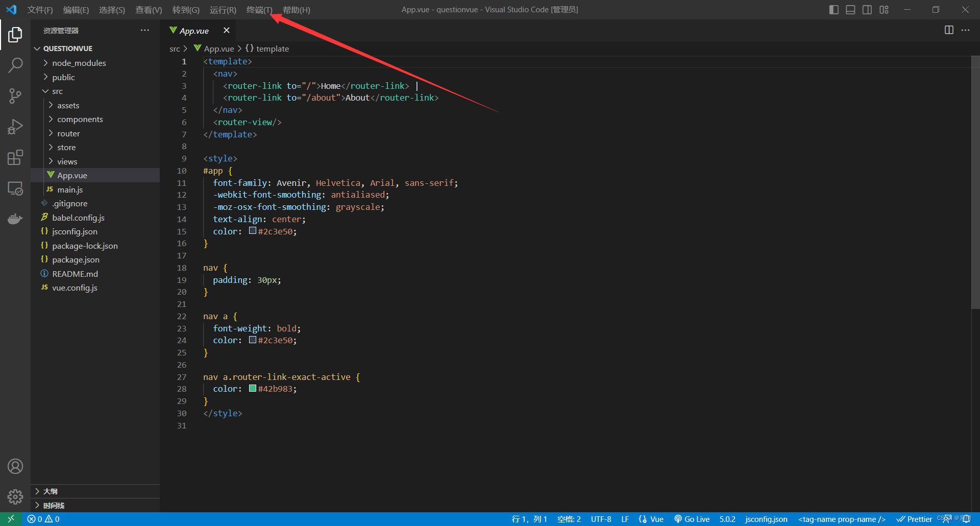
Task: Open README.md in the explorer
Action: pyautogui.click(x=95, y=274)
